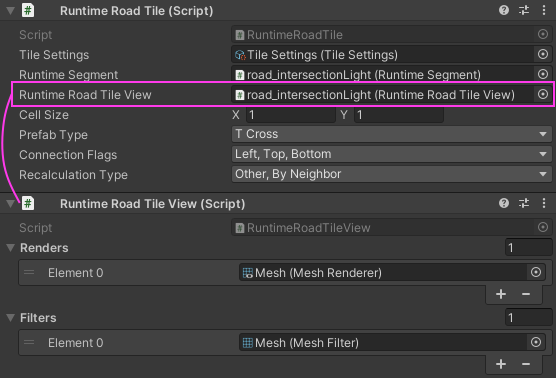The width and height of the screenshot is (556, 378).
Task: Add a new element to Renders list
Action: pos(501,294)
